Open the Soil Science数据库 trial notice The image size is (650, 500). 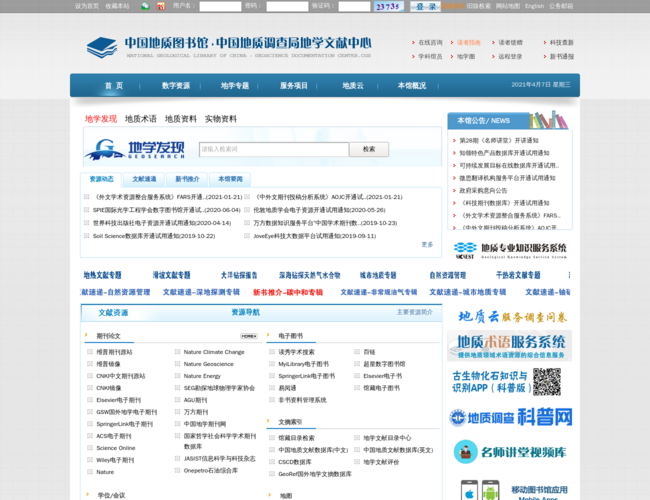pos(154,236)
